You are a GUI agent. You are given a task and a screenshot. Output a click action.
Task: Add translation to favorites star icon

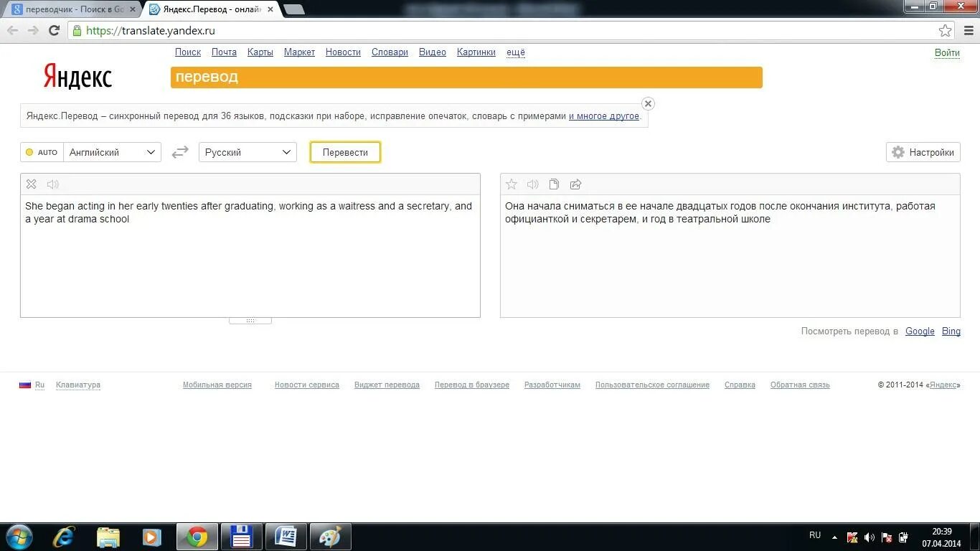pos(512,184)
